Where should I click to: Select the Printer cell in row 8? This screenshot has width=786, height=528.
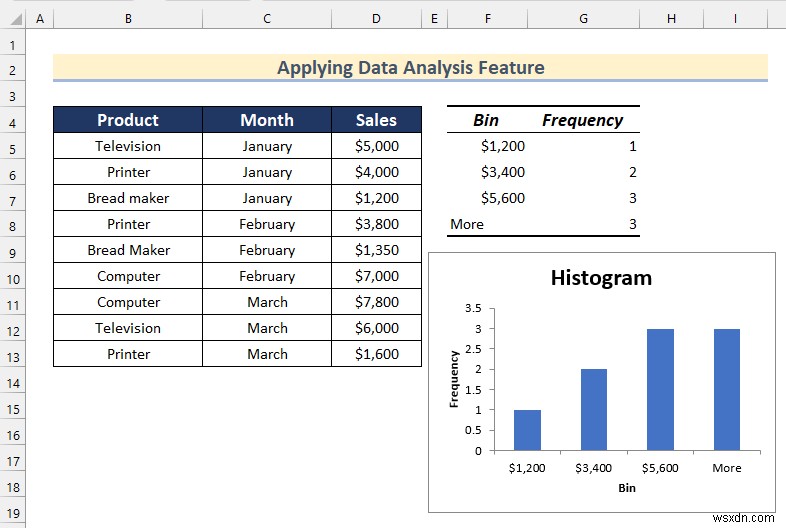[x=128, y=224]
